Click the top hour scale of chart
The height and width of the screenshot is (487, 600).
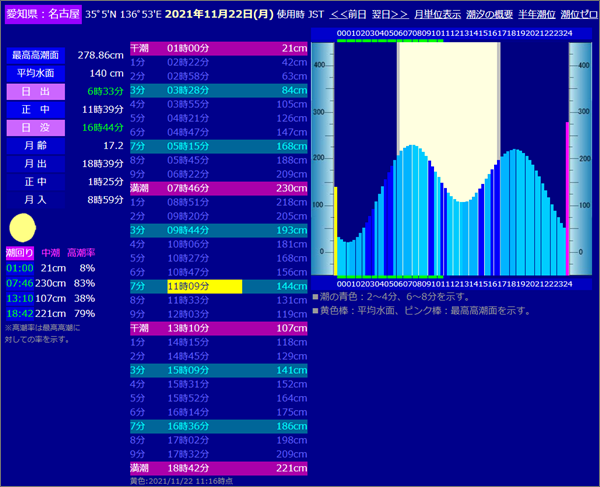(x=454, y=34)
